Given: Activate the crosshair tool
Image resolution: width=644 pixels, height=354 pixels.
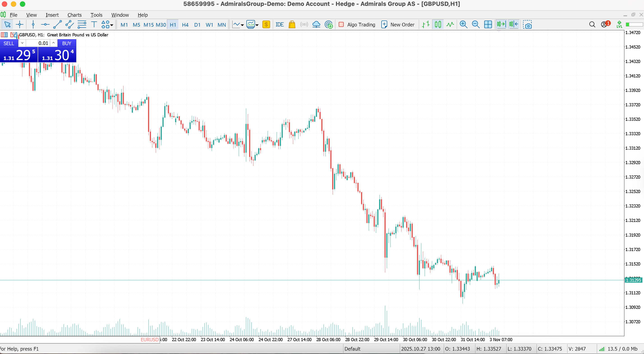Looking at the screenshot, I should click(19, 25).
